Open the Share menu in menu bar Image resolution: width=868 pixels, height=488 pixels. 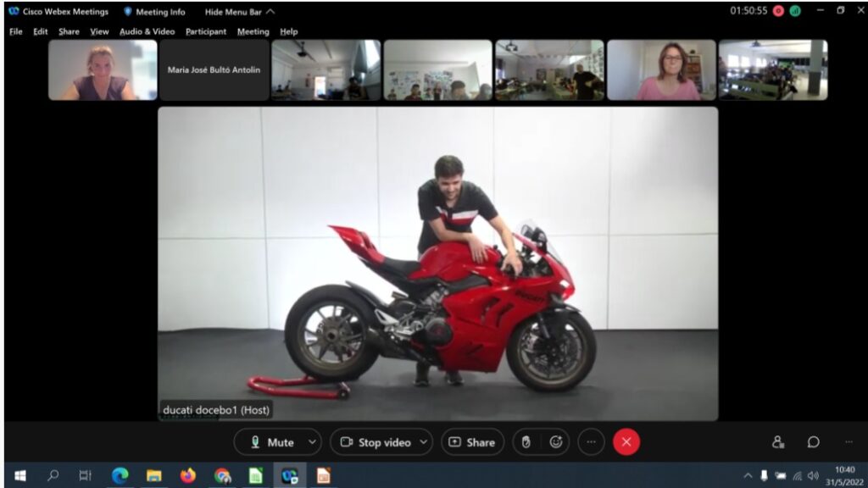pos(70,31)
